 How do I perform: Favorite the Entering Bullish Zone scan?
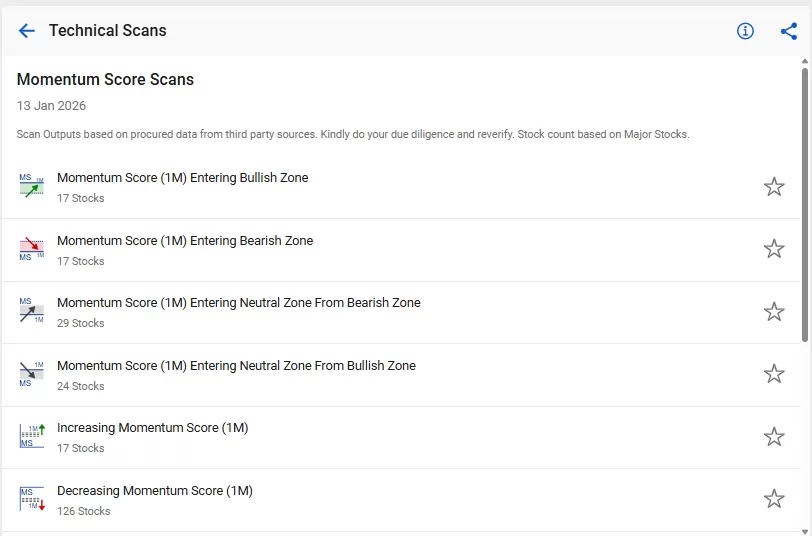tap(774, 187)
